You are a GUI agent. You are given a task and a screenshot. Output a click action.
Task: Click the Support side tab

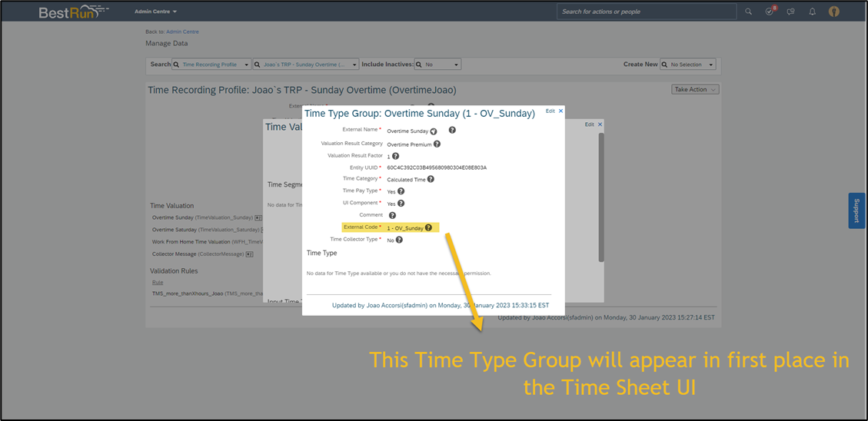[x=856, y=210]
